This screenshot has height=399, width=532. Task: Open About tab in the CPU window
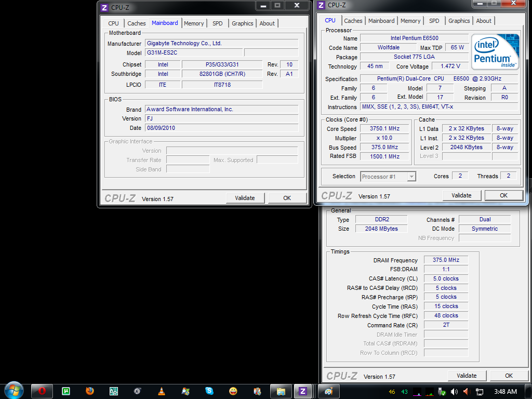click(484, 21)
